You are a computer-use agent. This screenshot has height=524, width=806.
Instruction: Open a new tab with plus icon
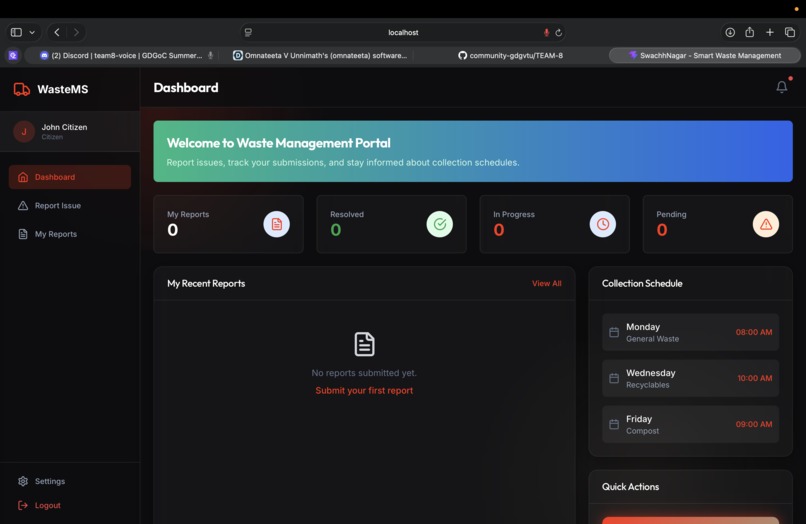[770, 32]
